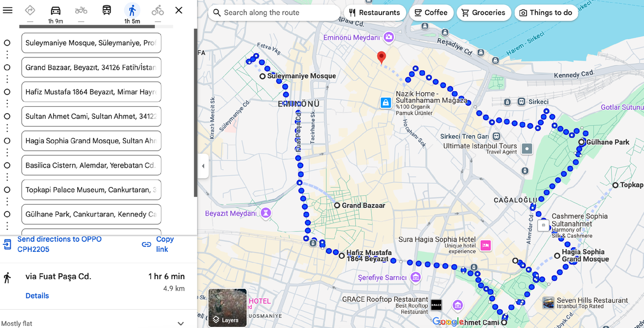The height and width of the screenshot is (328, 644).
Task: Close the directions panel
Action: (179, 10)
